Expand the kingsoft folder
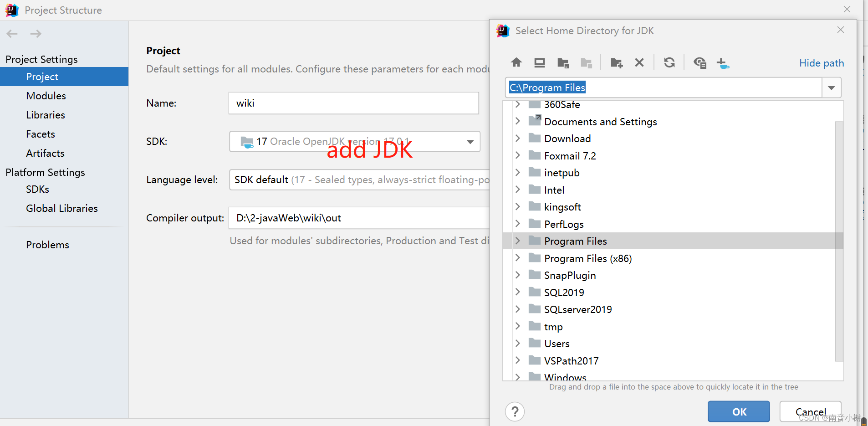The image size is (868, 426). tap(517, 206)
